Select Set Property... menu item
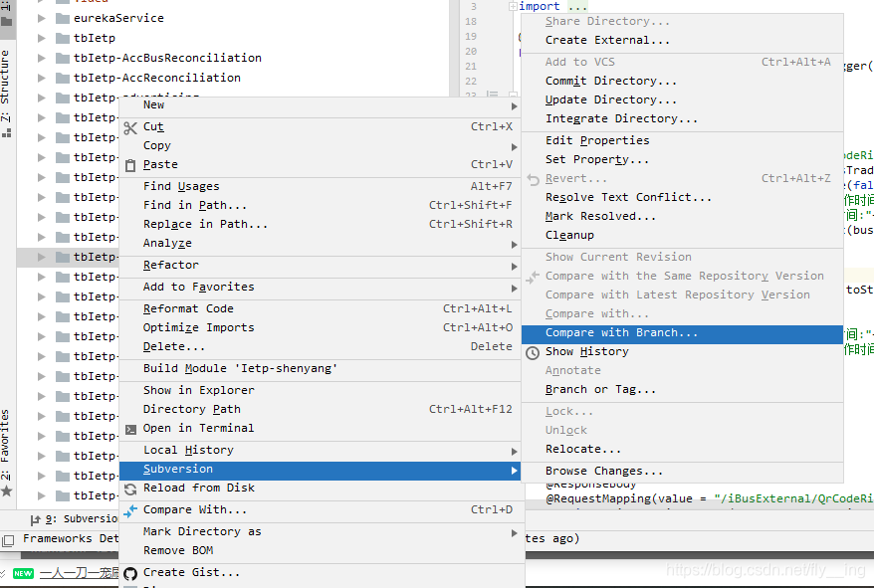Image resolution: width=874 pixels, height=588 pixels. 682,160
